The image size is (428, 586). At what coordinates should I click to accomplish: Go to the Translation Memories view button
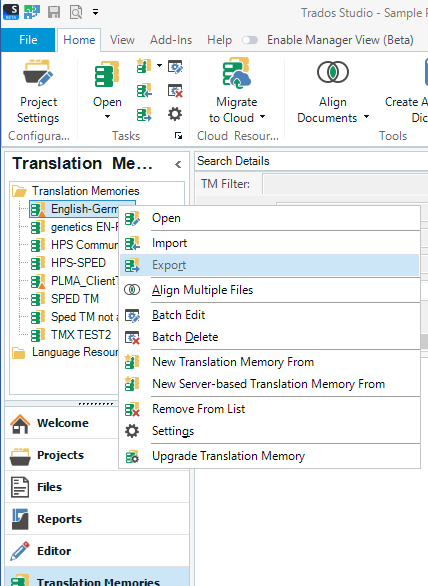pyautogui.click(x=97, y=577)
